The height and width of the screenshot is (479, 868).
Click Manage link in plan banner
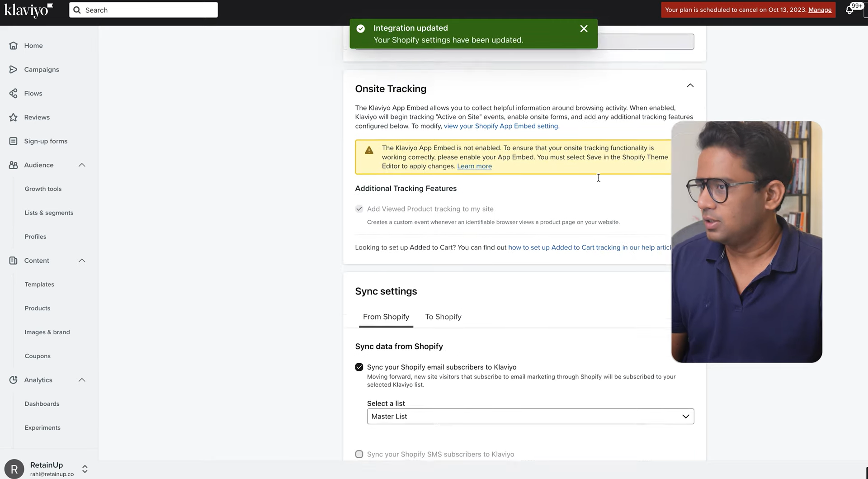coord(820,10)
